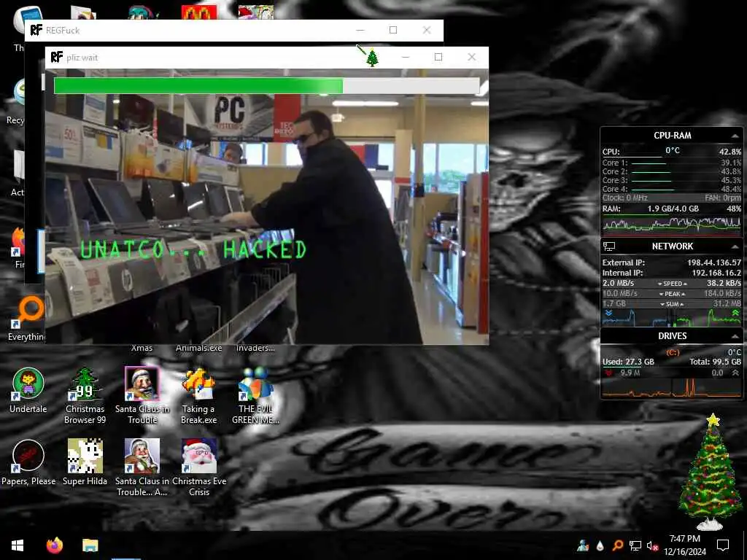
Task: Click the muted speaker volume icon
Action: click(652, 545)
